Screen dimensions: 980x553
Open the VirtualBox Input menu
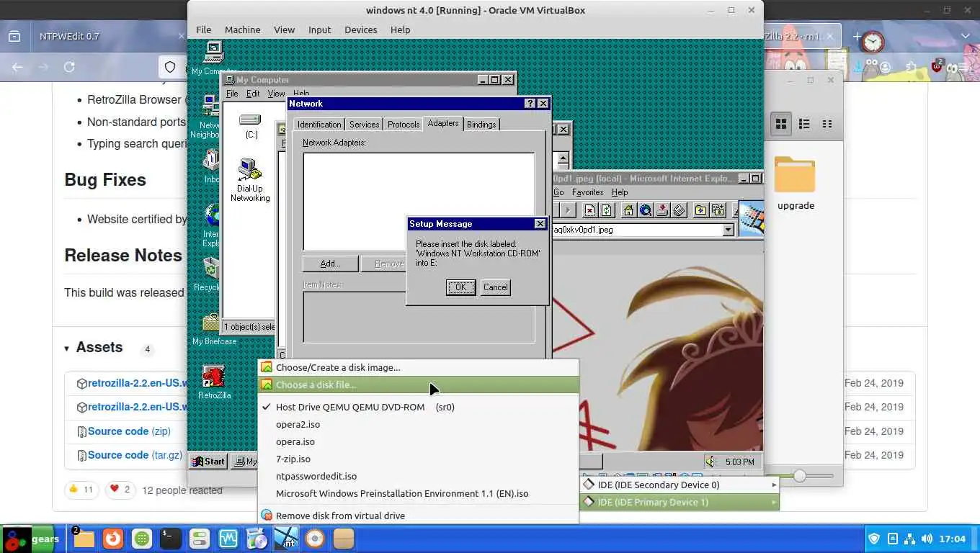(x=319, y=30)
